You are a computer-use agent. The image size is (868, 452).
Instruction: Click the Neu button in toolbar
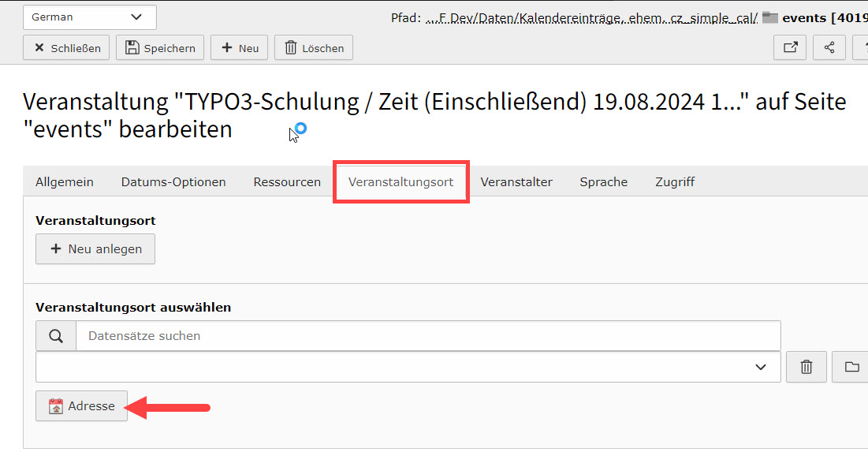(240, 48)
